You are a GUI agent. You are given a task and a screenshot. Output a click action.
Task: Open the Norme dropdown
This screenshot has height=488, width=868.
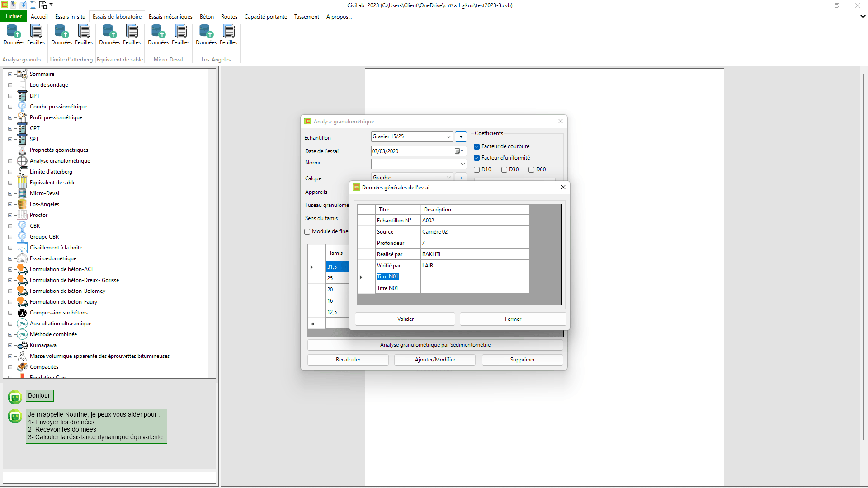pyautogui.click(x=462, y=164)
